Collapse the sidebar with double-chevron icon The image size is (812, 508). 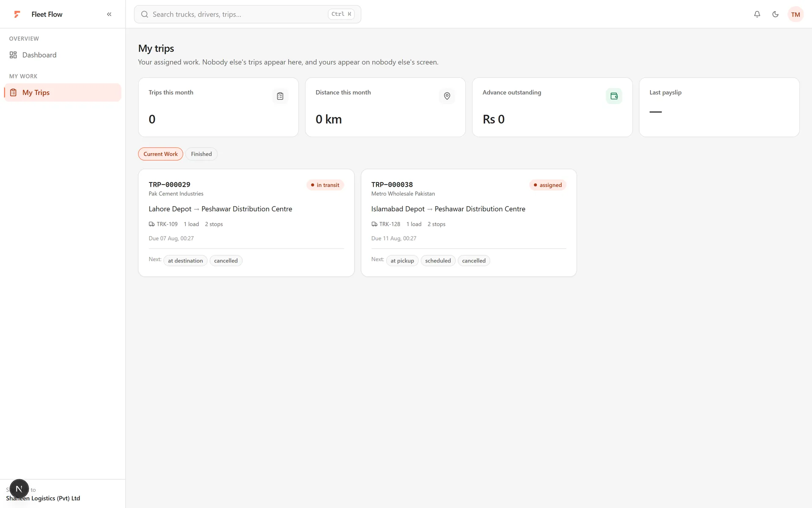point(109,14)
